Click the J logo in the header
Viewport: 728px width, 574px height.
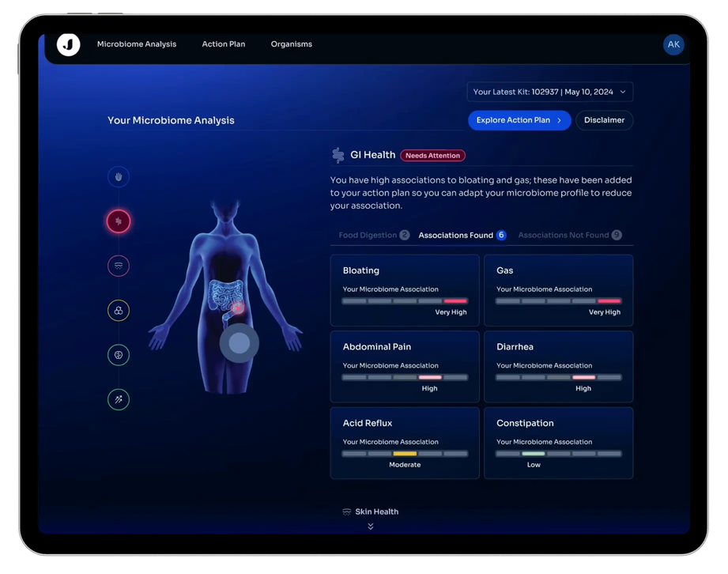(69, 45)
